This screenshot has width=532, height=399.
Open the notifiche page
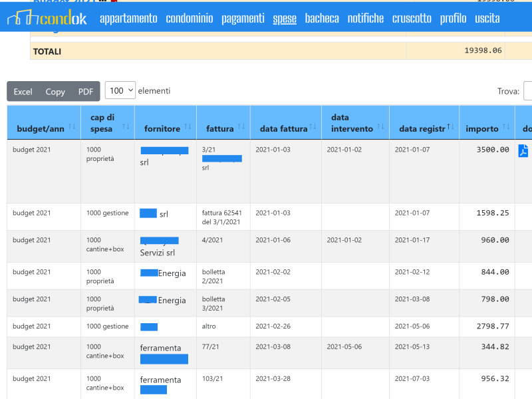pos(365,19)
